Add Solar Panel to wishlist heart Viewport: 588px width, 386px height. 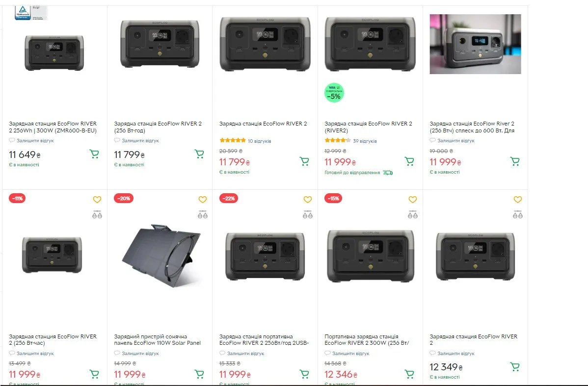click(202, 200)
